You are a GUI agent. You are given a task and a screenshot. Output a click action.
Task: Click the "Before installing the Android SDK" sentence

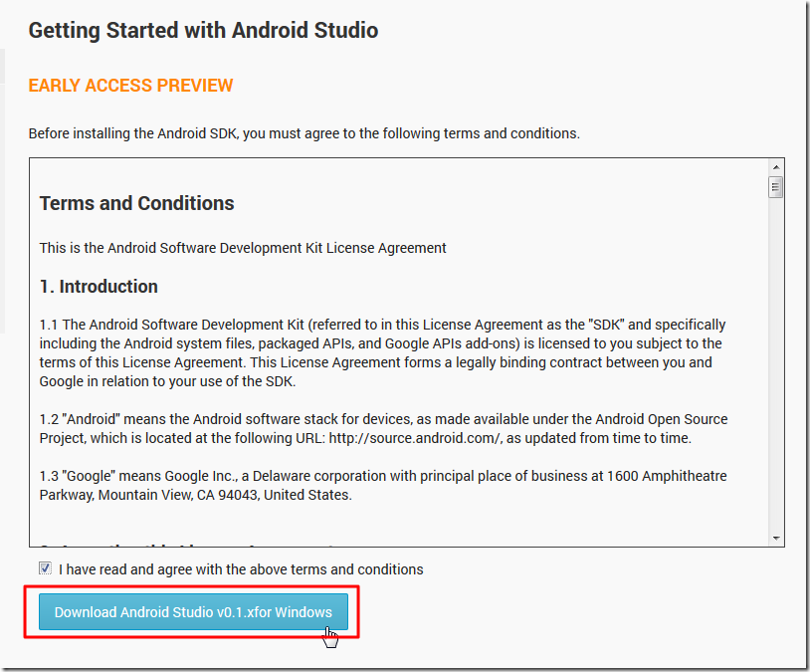304,133
